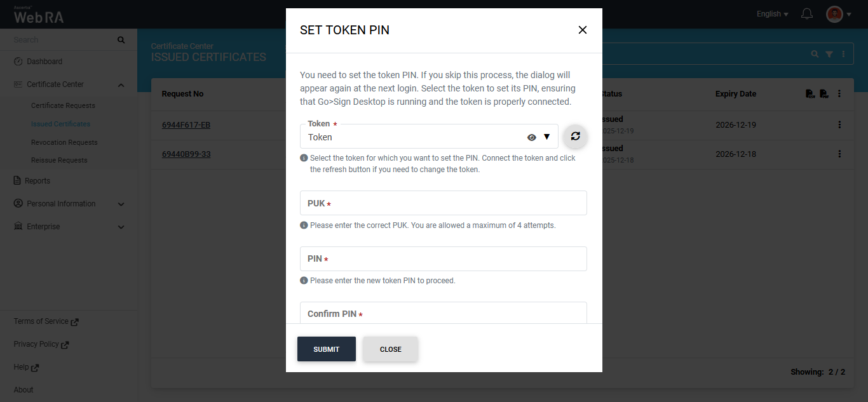Close the Set Token PIN dialog
Image resolution: width=868 pixels, height=402 pixels.
[582, 30]
